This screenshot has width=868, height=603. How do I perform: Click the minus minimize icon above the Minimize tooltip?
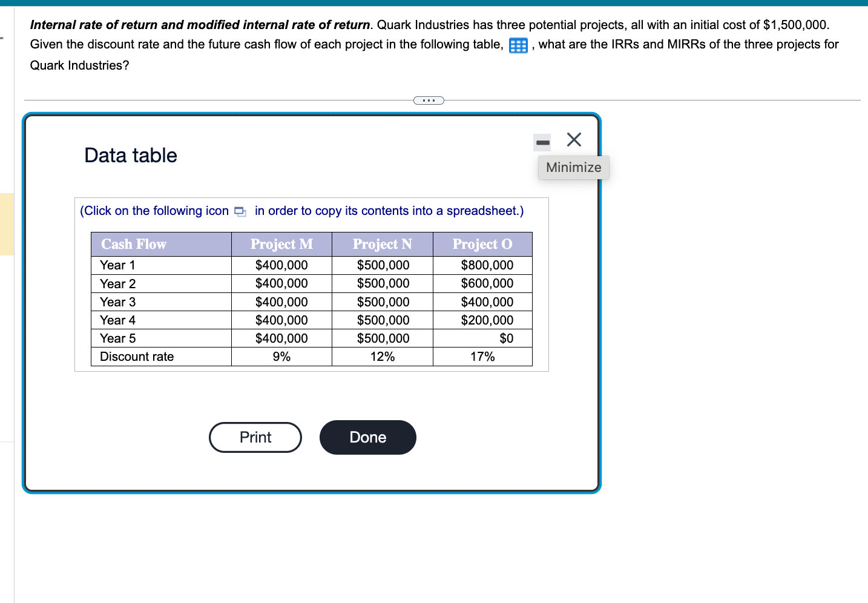click(x=542, y=141)
